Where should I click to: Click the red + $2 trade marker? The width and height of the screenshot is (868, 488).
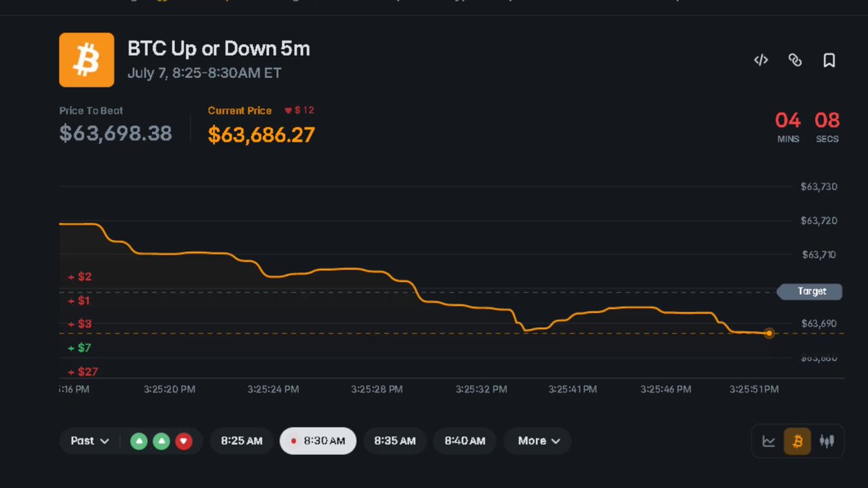coord(80,276)
